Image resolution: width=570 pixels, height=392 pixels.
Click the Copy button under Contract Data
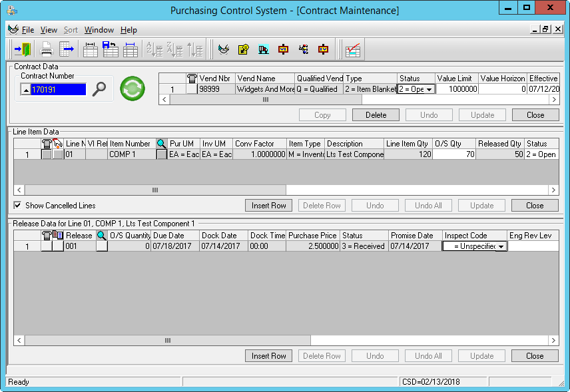coord(322,115)
